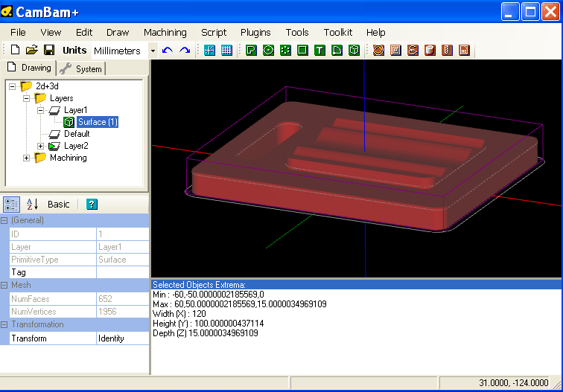
Task: Click the Tag property value field
Action: (x=122, y=272)
